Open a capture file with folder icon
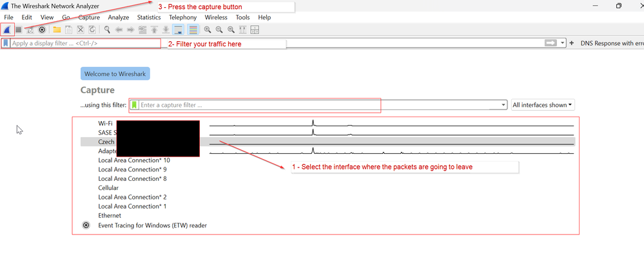 click(x=57, y=30)
